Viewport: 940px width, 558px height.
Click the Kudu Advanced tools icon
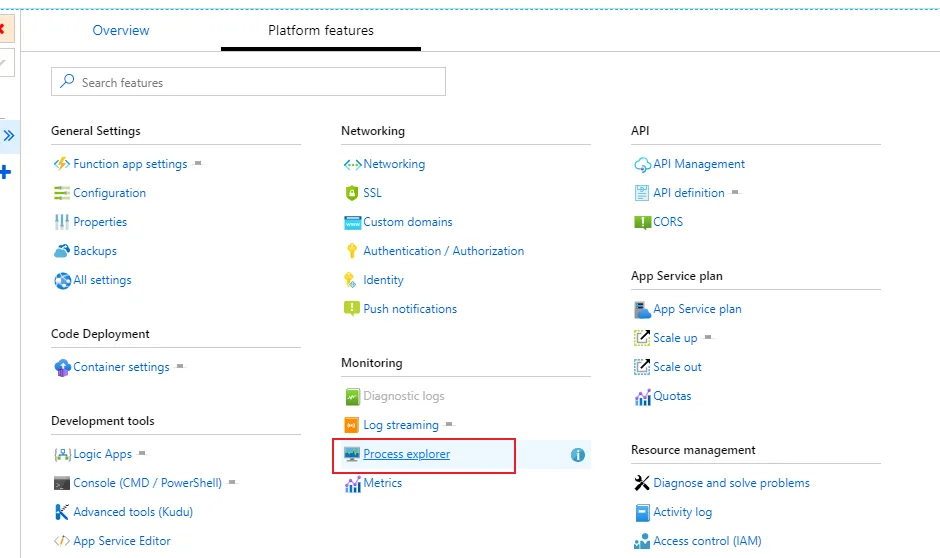[62, 512]
